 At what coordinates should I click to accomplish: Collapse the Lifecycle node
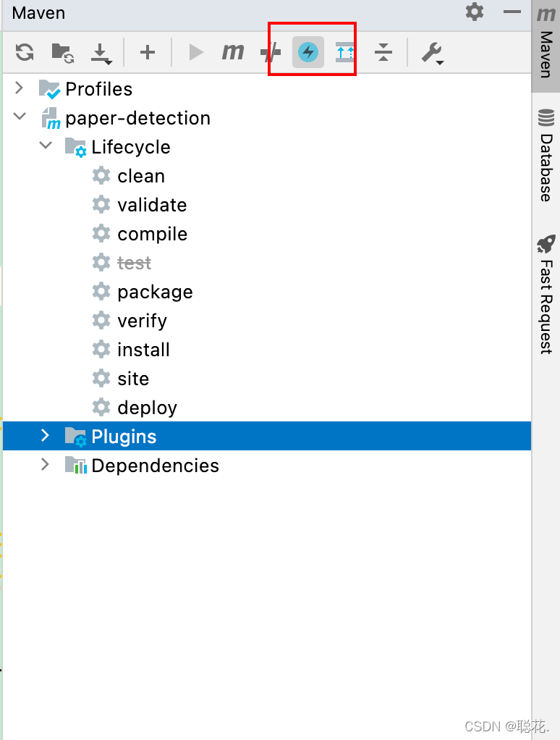pos(46,146)
